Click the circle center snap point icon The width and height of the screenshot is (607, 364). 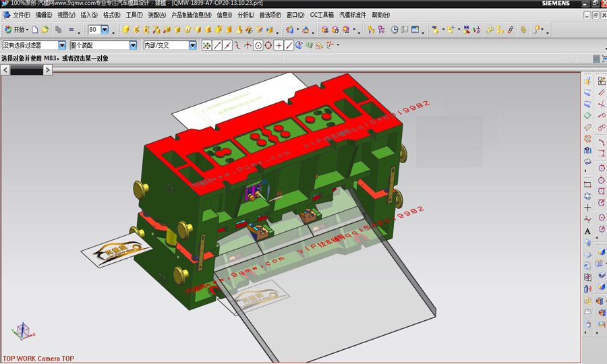pos(258,45)
